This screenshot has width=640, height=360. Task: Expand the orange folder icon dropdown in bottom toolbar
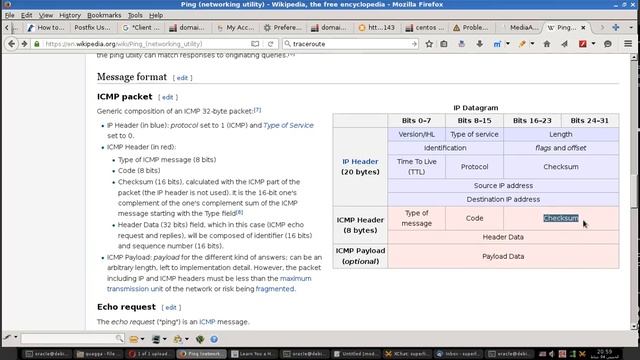tap(142, 339)
